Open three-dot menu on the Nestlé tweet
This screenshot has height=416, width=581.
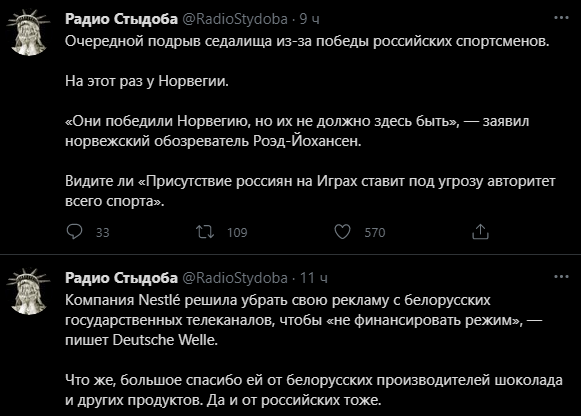point(561,276)
